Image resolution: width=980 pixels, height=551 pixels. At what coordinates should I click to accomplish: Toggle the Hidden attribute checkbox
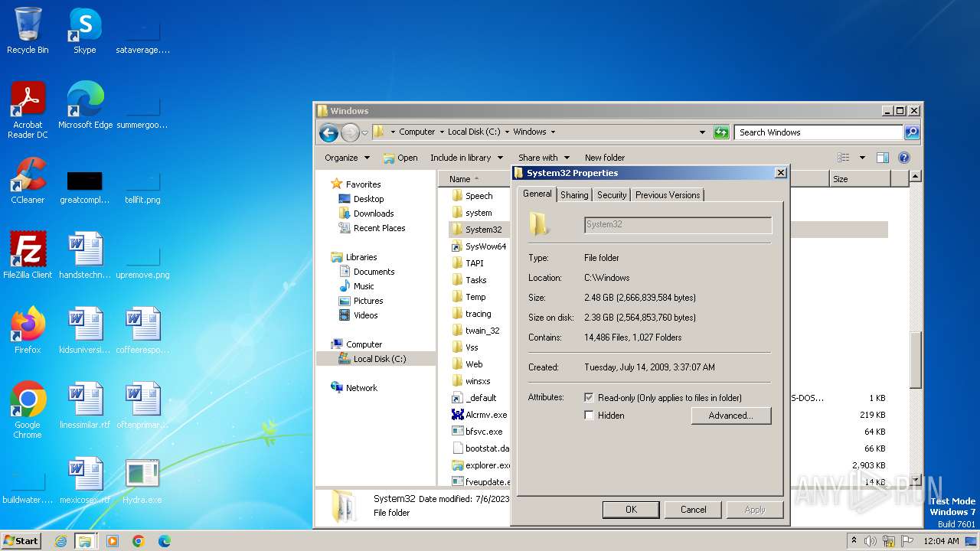pos(589,416)
